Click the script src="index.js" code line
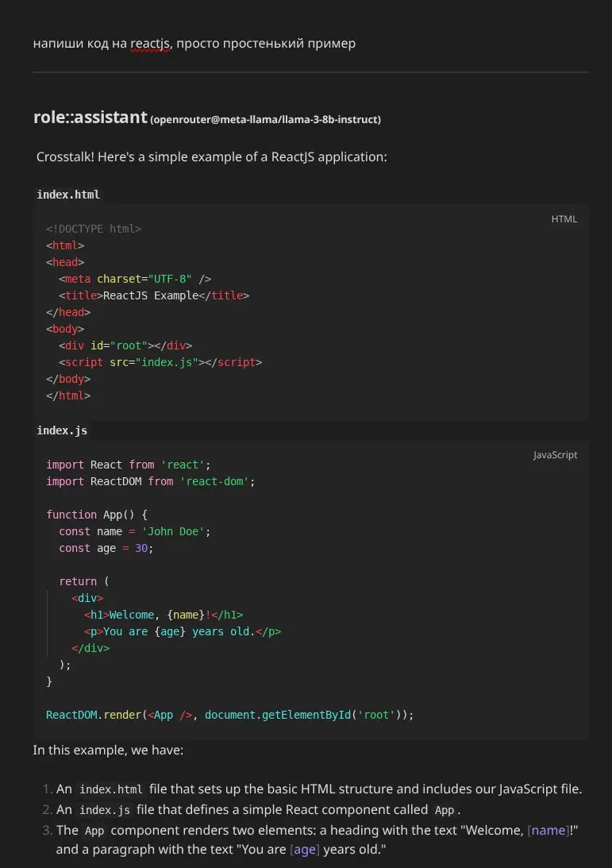This screenshot has width=612, height=868. pyautogui.click(x=160, y=362)
